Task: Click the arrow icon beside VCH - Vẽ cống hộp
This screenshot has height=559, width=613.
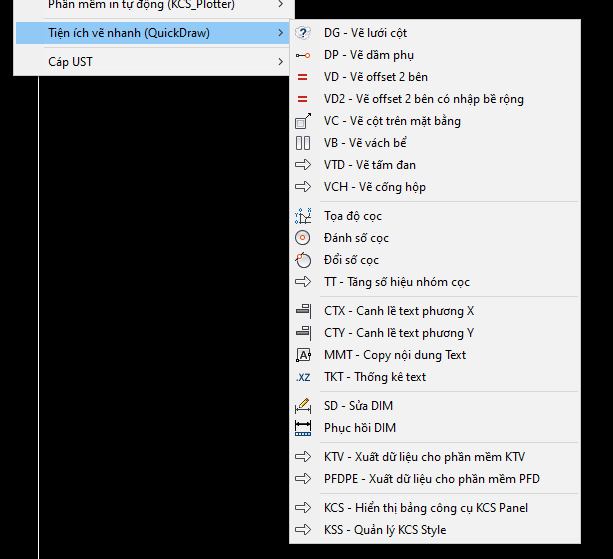Action: pyautogui.click(x=303, y=187)
